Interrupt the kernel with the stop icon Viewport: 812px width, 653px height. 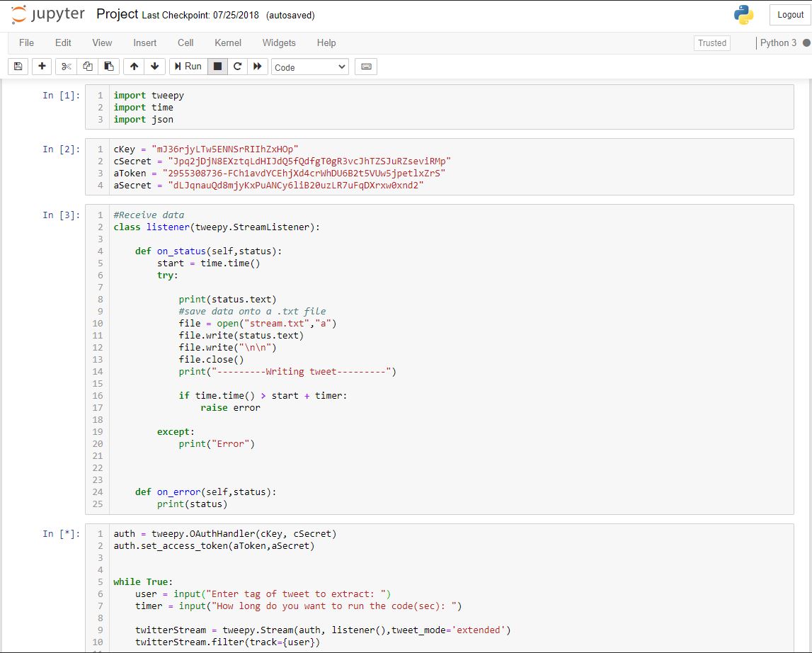pos(217,67)
